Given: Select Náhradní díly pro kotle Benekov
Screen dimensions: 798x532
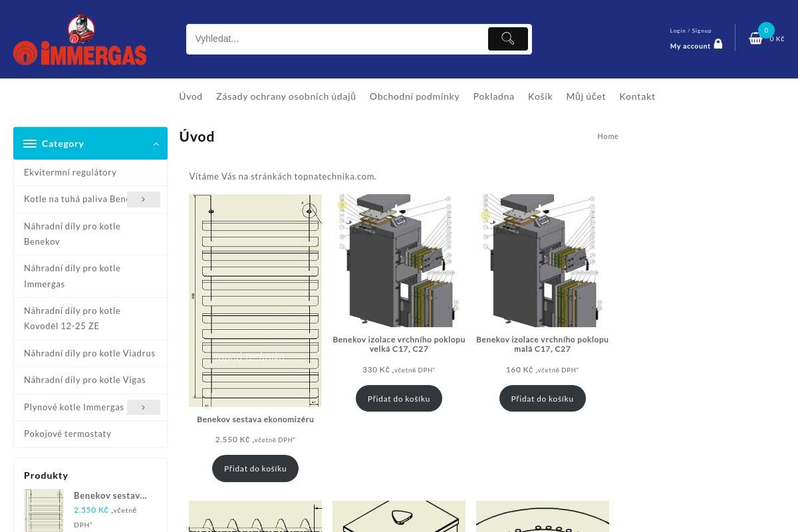Looking at the screenshot, I should (x=72, y=234).
